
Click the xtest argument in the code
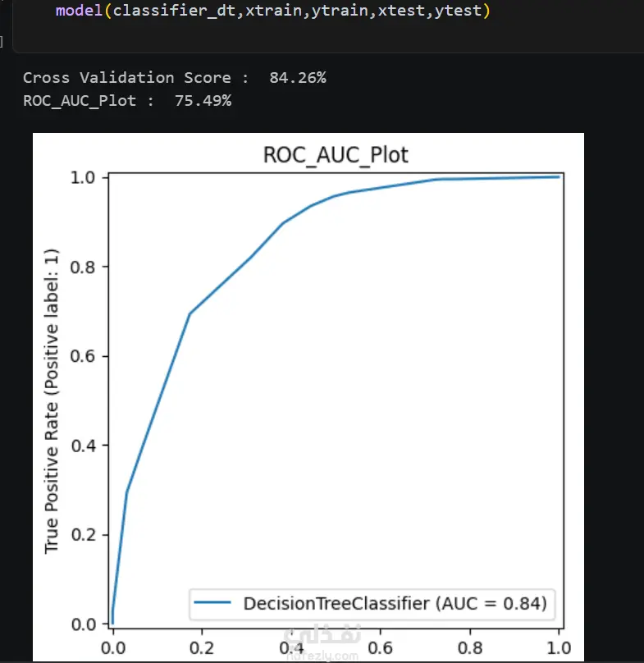[401, 11]
